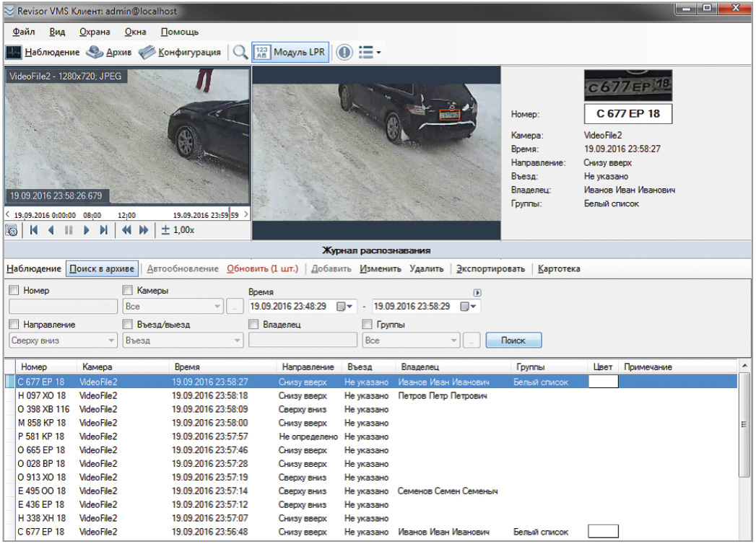Open the Архив section in the toolbar
Viewport: 756px width, 544px height.
[x=109, y=52]
